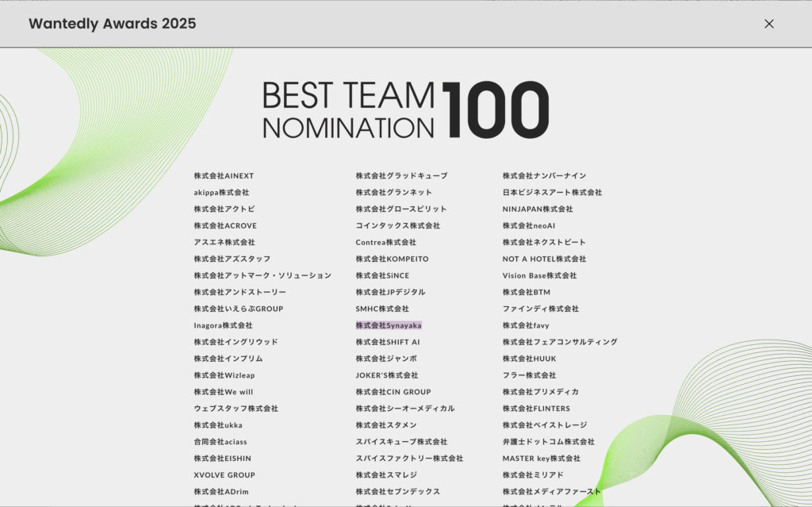Click 株式会社JPデジタル in the list

coord(390,292)
